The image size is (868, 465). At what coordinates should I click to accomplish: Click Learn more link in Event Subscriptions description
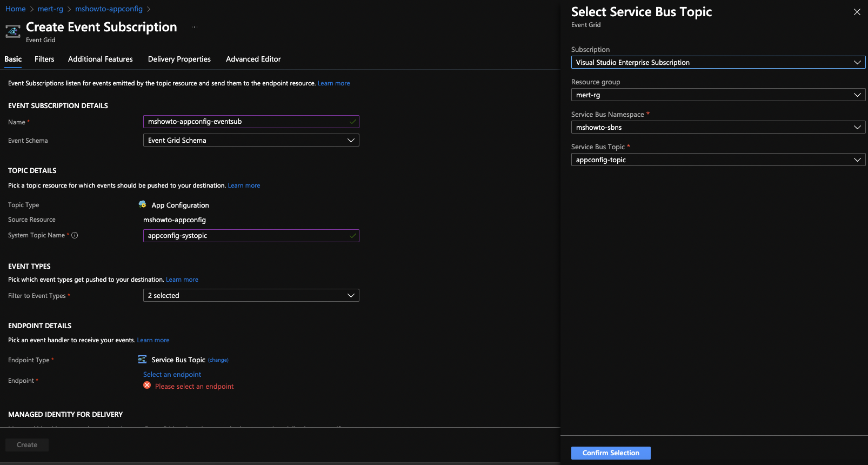[x=334, y=83]
